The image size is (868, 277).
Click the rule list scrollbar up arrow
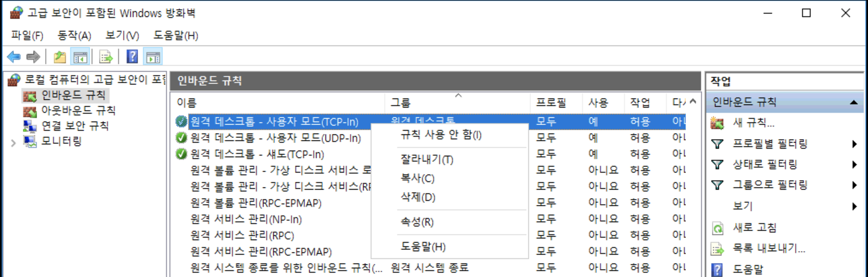coord(693,101)
